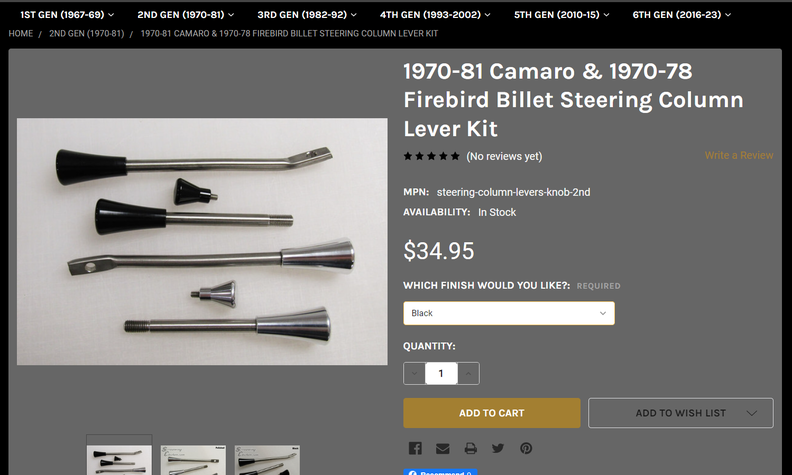Share product on Facebook
Viewport: 792px width, 475px height.
(x=415, y=449)
